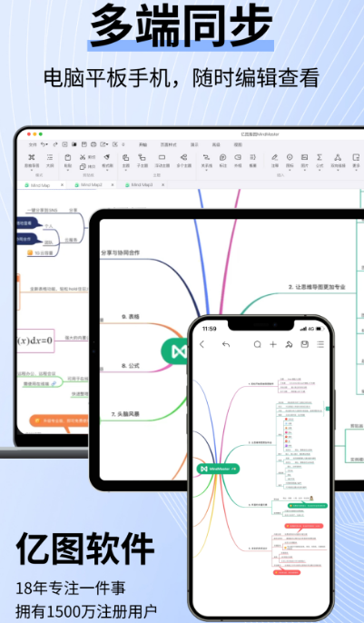The image size is (364, 623).
Task: Open the Slideshow (演示) ribbon tab
Action: [194, 144]
